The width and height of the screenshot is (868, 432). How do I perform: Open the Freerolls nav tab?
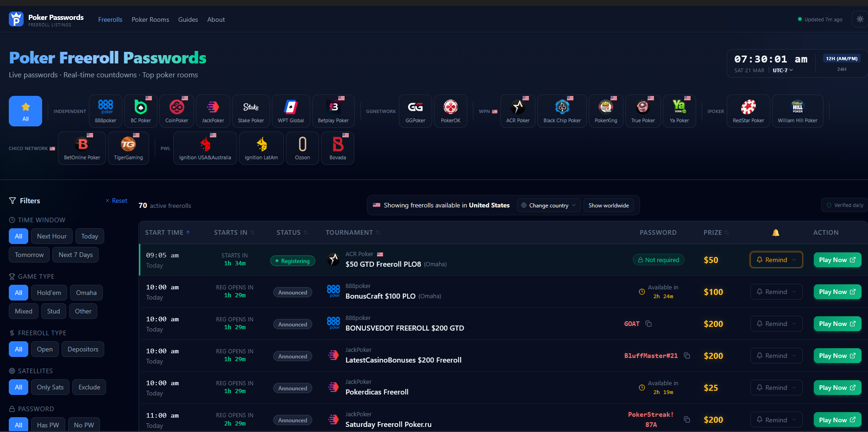pyautogui.click(x=110, y=19)
